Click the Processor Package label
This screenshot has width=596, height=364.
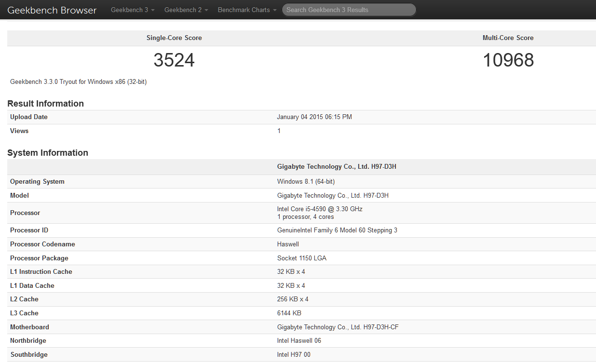tap(39, 258)
